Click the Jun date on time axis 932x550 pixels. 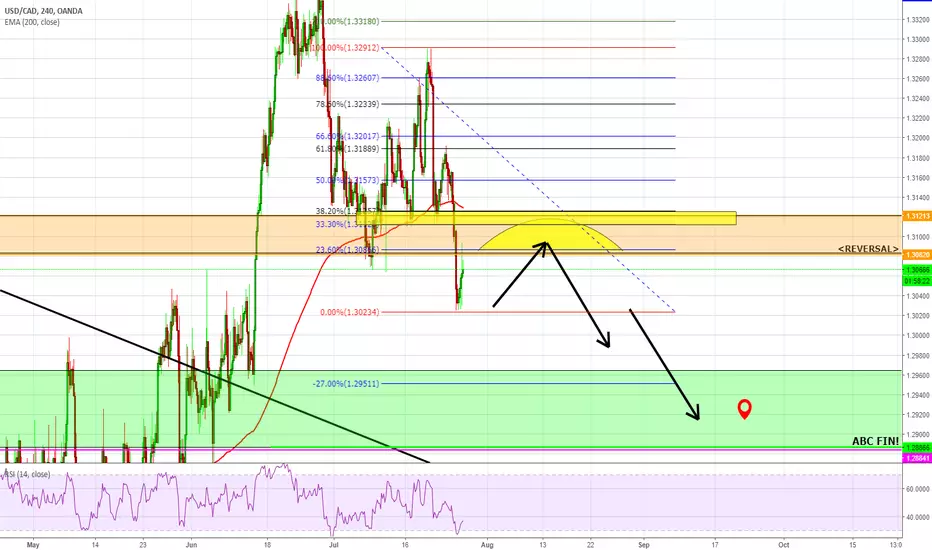191,544
